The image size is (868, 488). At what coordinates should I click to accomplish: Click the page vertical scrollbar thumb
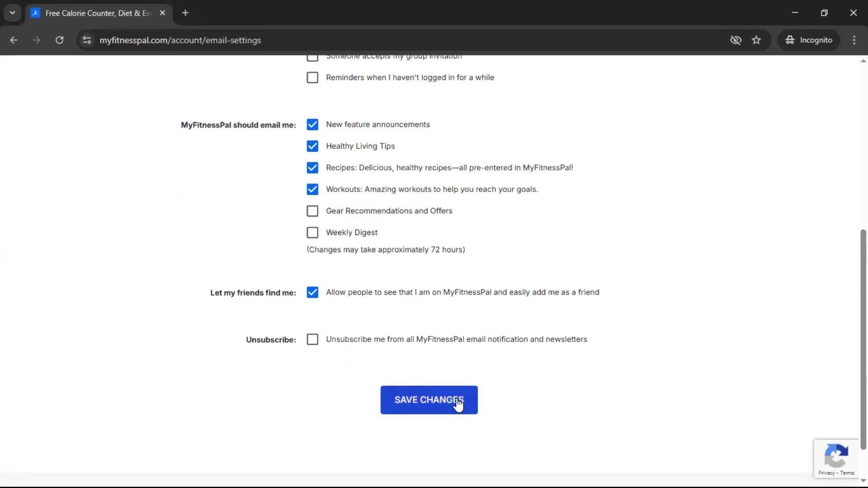[x=863, y=339]
